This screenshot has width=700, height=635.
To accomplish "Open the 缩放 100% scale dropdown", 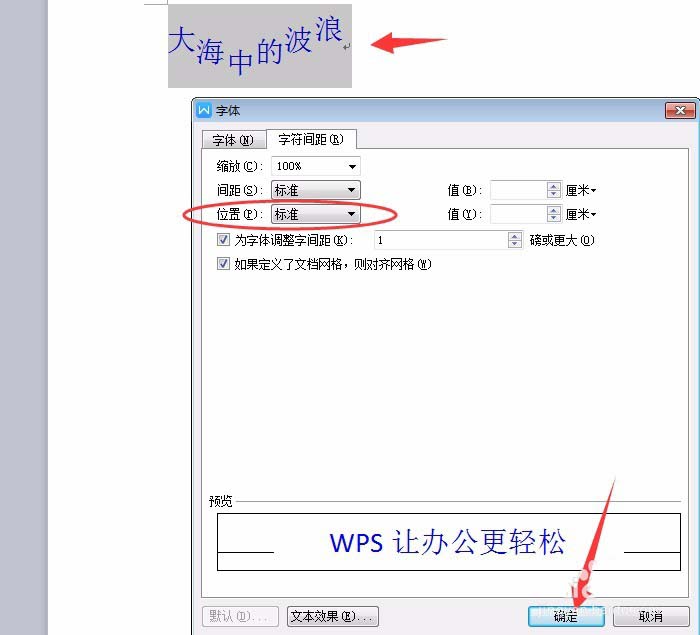I will coord(315,166).
